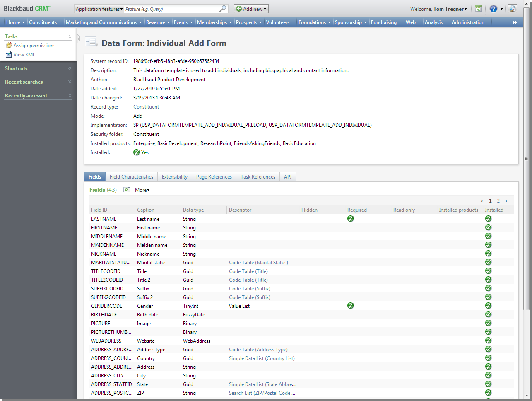Select the Fields tab
The image size is (532, 401).
tap(95, 177)
